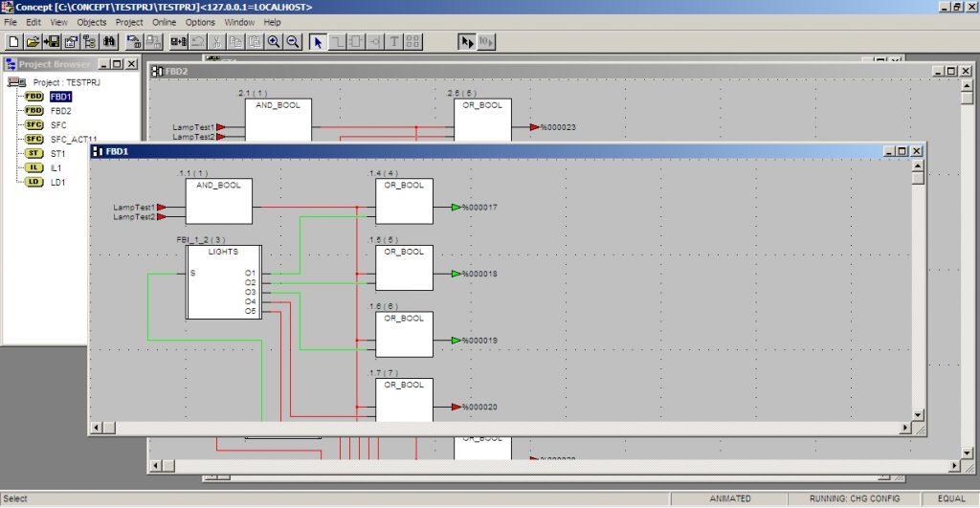
Task: Click the New document toolbar icon
Action: (13, 42)
